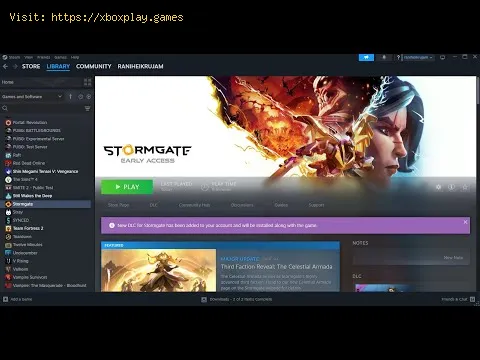
Task: Click the Big Picture mode icon
Action: tap(443, 57)
